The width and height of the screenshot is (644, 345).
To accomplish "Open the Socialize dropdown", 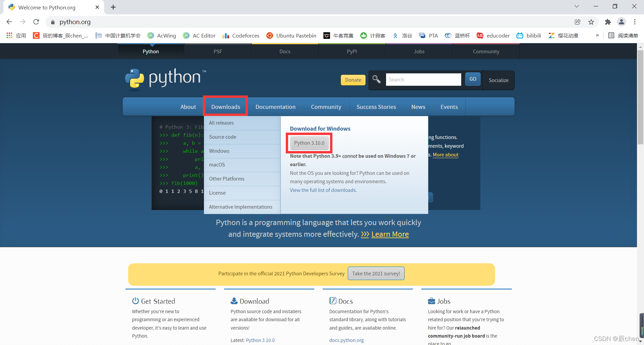I will coord(498,80).
